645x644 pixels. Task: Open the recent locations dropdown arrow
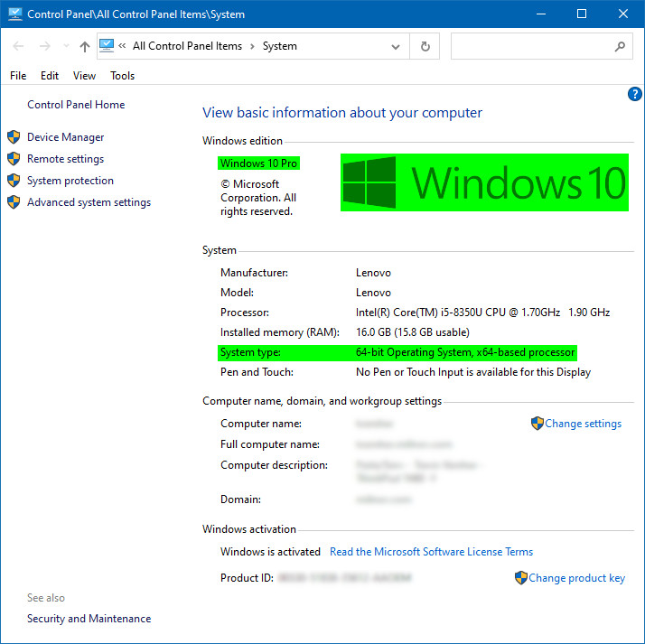tap(66, 46)
